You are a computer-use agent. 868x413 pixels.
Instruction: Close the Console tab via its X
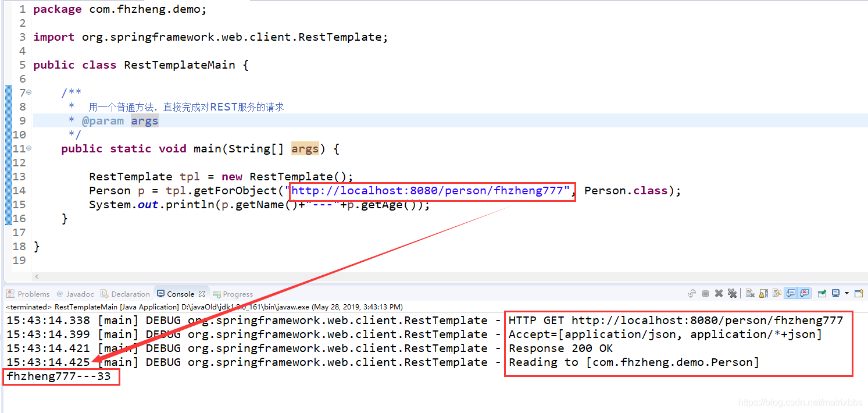(202, 294)
